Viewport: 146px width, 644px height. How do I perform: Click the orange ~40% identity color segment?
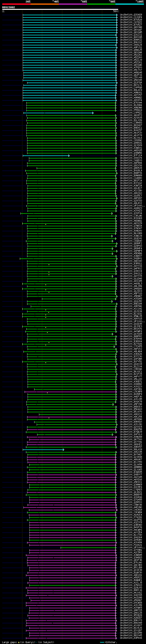pos(45,4)
